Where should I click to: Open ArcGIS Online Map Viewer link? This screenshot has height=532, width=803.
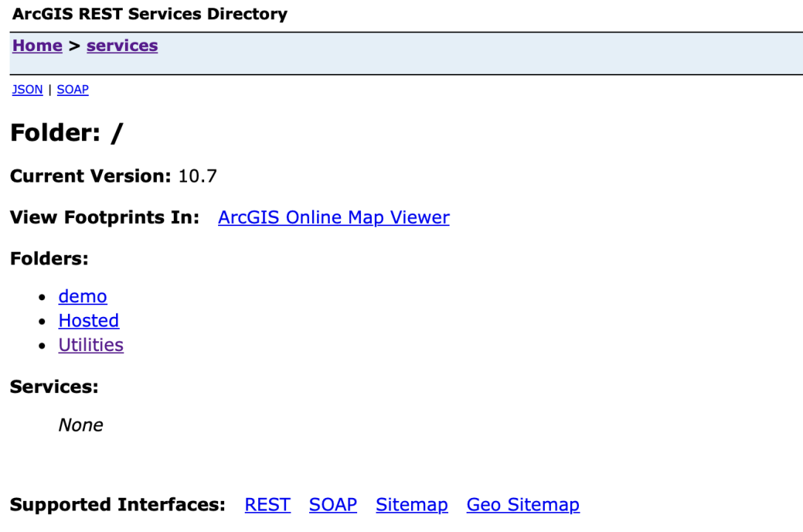pos(334,217)
